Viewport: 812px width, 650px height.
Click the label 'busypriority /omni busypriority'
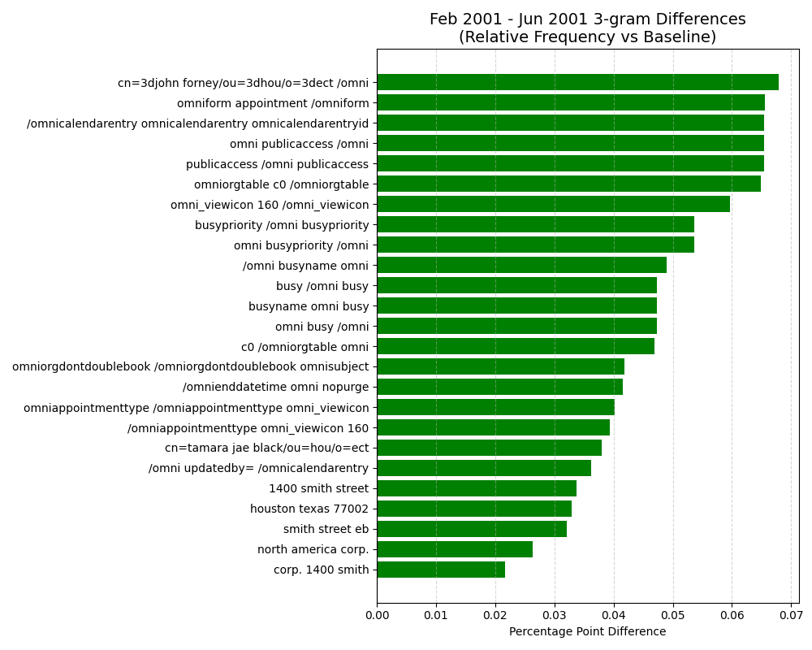pos(283,225)
